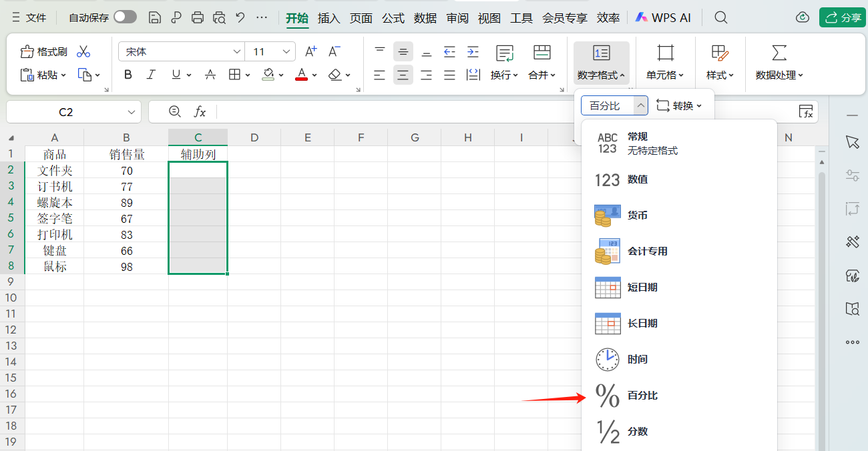Apply italic formatting to selection

151,75
